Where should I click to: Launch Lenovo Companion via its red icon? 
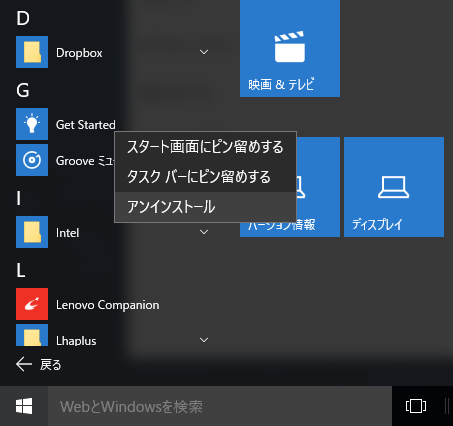click(x=32, y=304)
